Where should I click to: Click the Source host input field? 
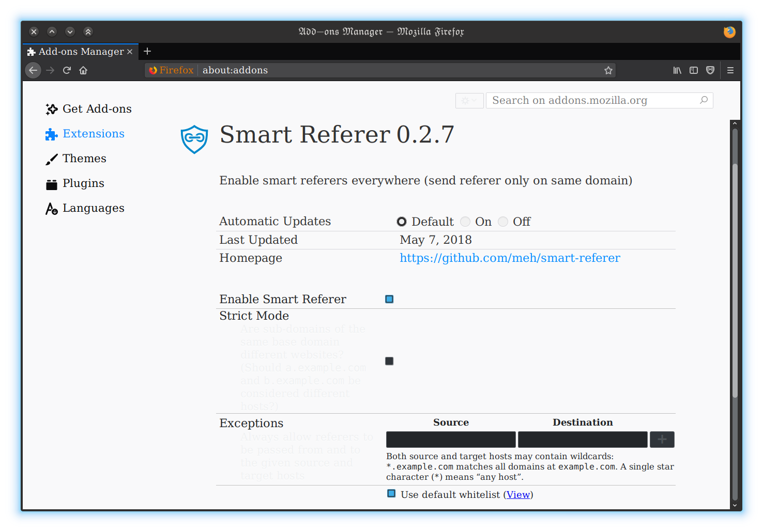pos(451,440)
